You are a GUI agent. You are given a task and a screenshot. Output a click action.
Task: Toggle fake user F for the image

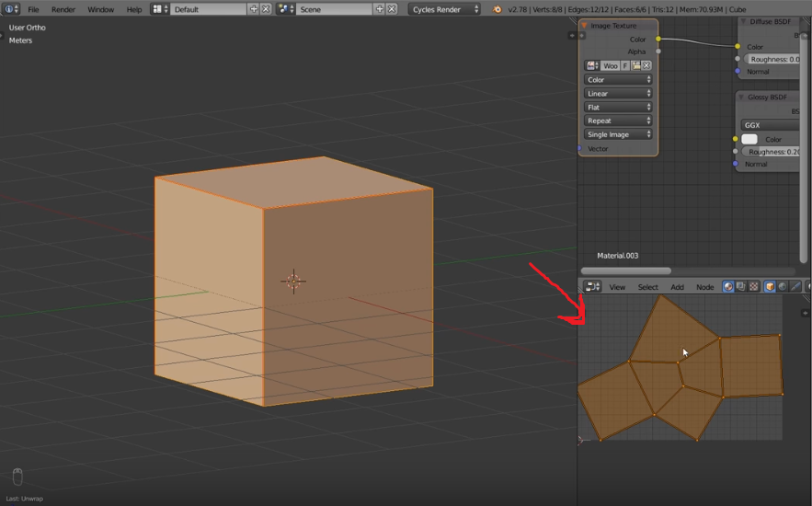coord(625,65)
